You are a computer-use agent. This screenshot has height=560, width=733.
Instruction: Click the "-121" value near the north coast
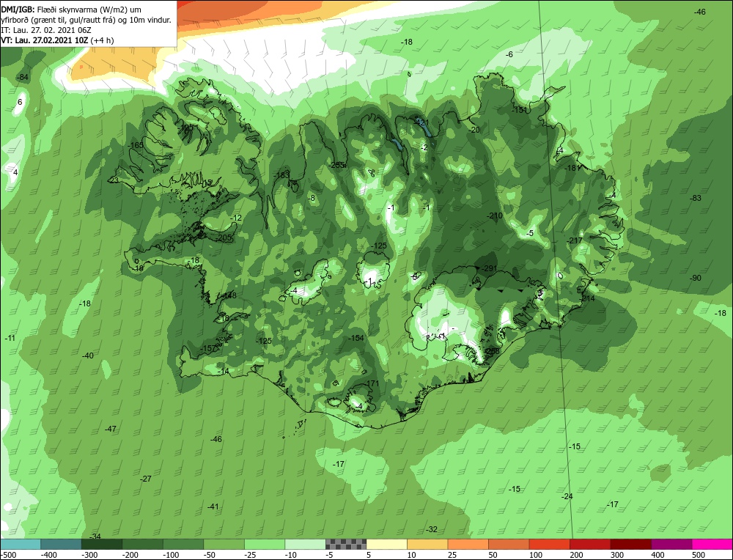tap(421, 122)
